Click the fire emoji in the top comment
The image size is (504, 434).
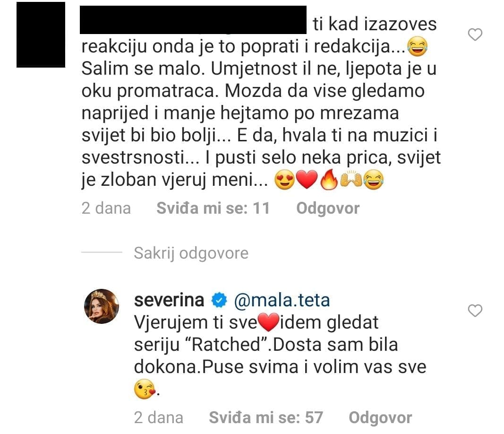pos(329,180)
